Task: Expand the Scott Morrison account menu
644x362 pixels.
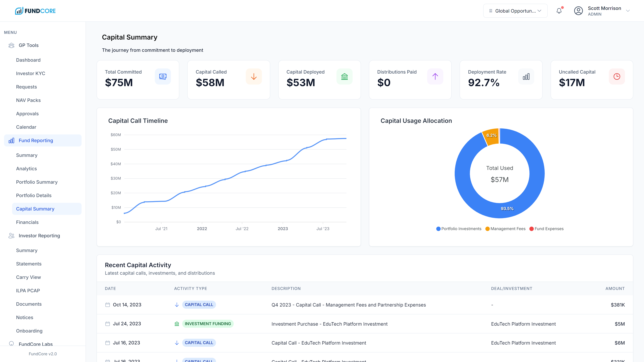Action: tap(628, 11)
